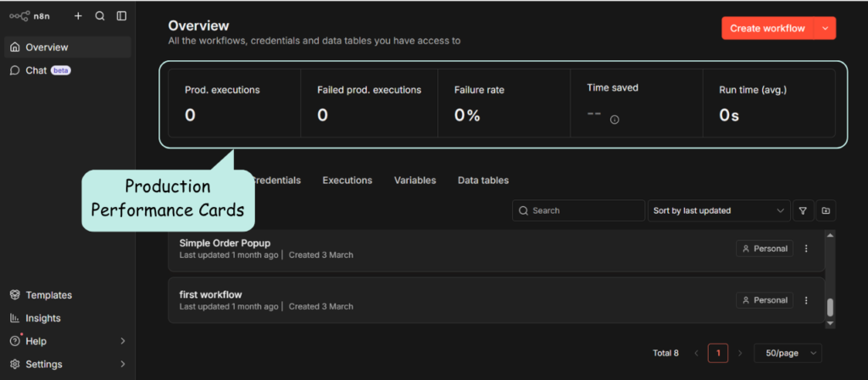Viewport: 868px width, 380px height.
Task: Click the Time saved info icon
Action: [x=615, y=120]
